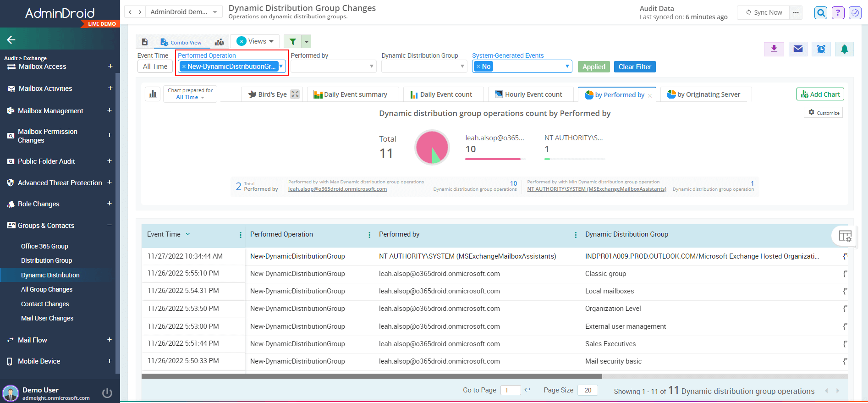The image size is (868, 403).
Task: Open the schedule report alarm clock icon
Action: point(821,49)
